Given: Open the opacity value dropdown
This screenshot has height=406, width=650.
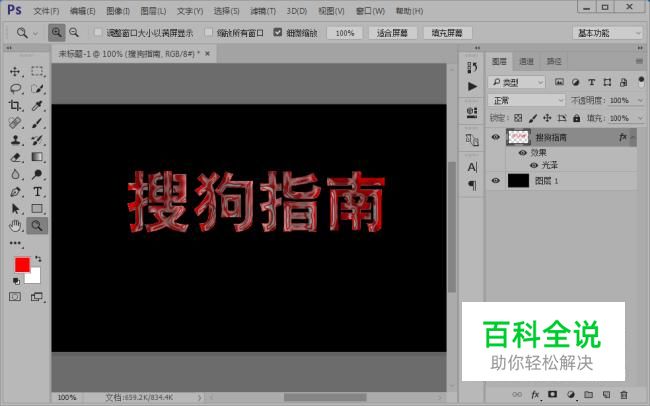Looking at the screenshot, I should (x=640, y=100).
